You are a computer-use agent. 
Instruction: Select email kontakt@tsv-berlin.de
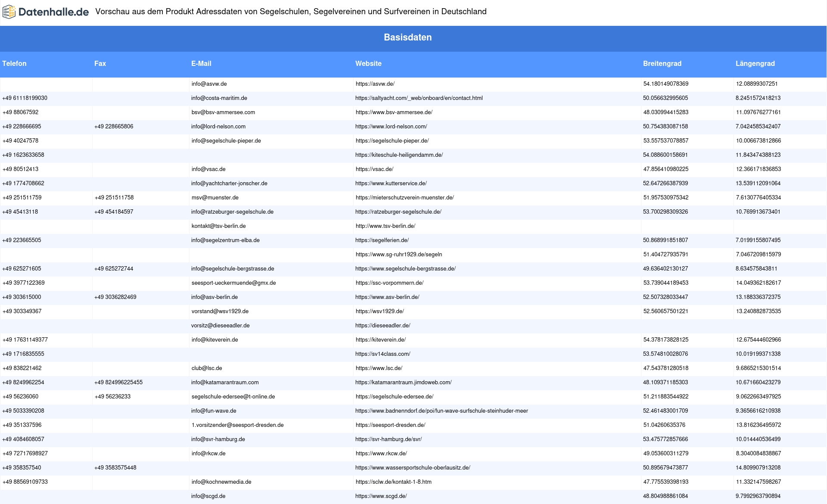click(x=219, y=226)
